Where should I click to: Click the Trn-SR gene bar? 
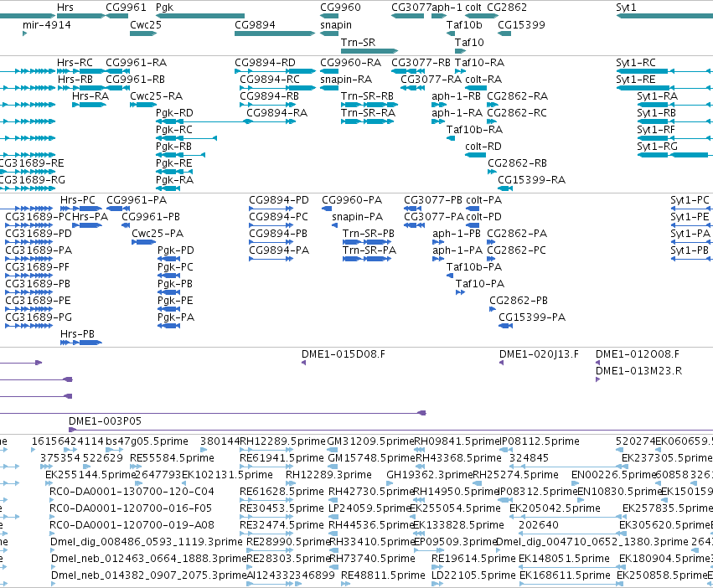tap(369, 51)
